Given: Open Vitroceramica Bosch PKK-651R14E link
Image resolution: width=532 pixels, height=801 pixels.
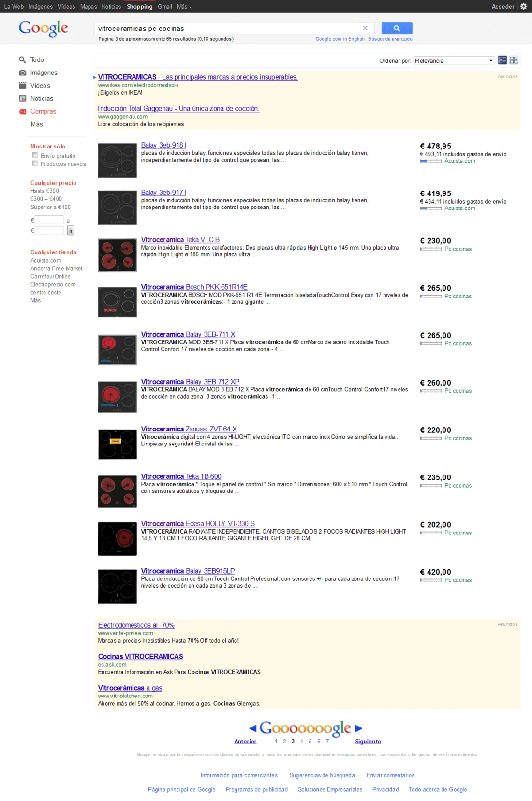Looking at the screenshot, I should point(194,287).
